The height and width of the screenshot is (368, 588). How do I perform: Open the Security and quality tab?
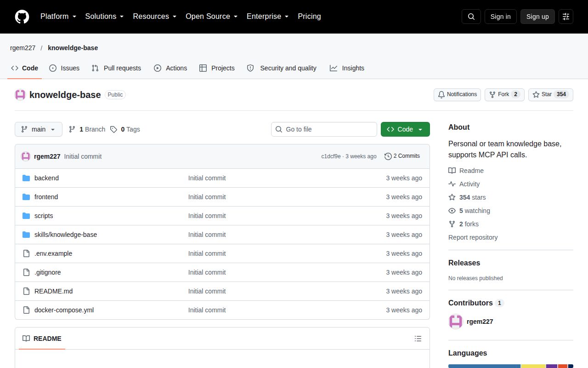pyautogui.click(x=282, y=68)
